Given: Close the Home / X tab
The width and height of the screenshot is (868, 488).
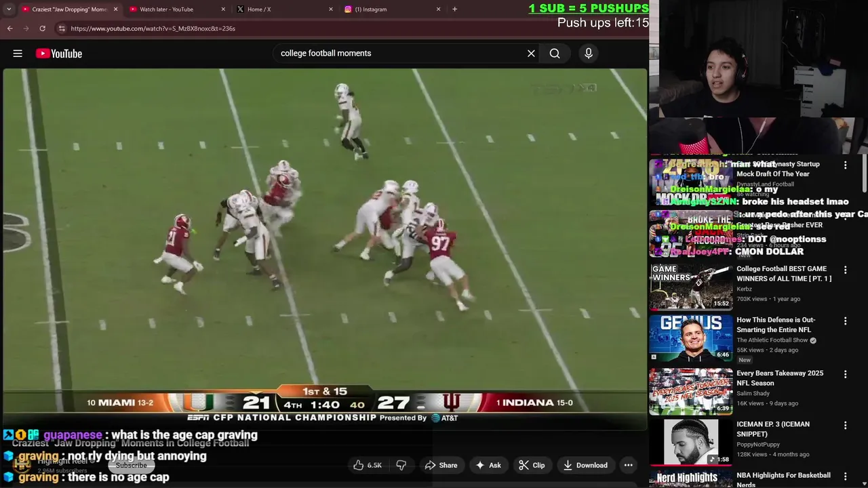Looking at the screenshot, I should point(331,9).
